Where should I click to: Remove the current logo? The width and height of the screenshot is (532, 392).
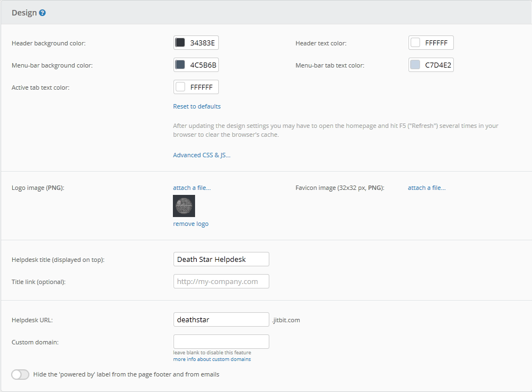coord(190,223)
